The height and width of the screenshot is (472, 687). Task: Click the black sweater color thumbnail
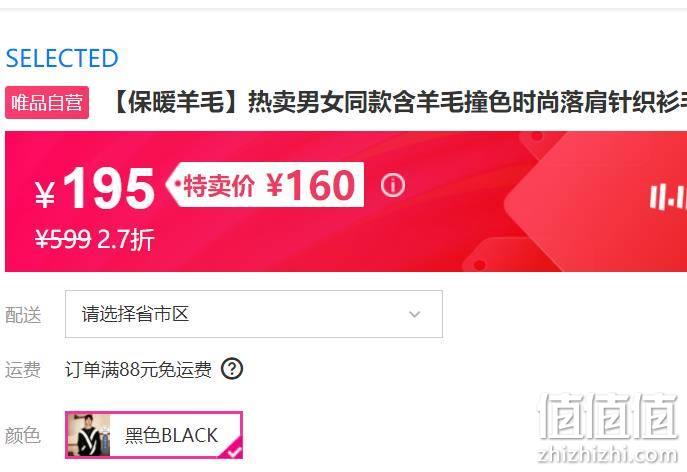tap(89, 435)
